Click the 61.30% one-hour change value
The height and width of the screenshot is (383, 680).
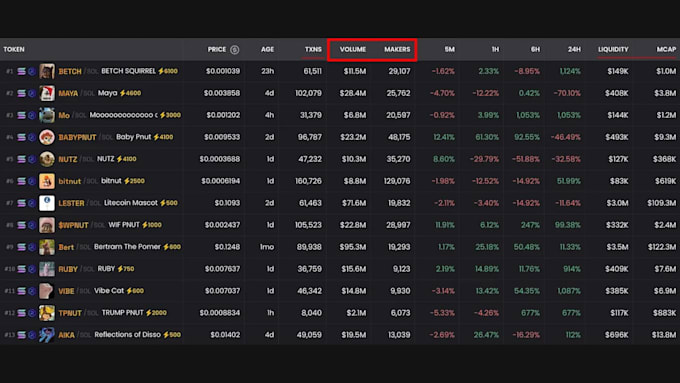click(x=487, y=137)
